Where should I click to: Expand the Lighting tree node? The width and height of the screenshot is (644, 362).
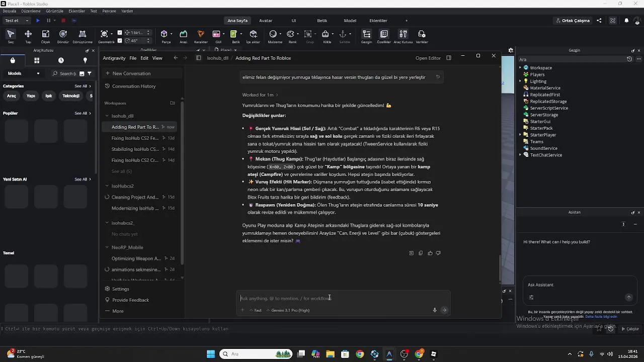point(521,81)
